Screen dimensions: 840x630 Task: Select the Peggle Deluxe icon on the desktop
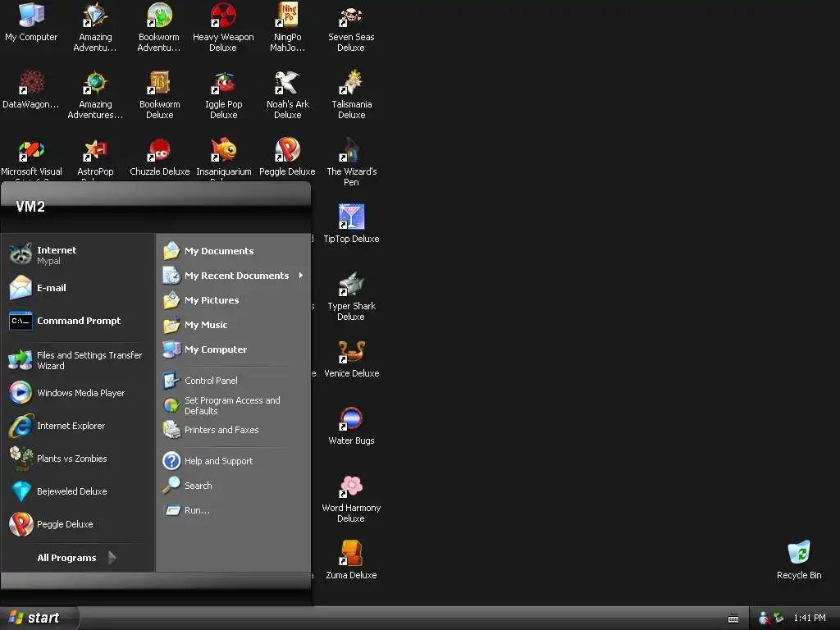(288, 157)
